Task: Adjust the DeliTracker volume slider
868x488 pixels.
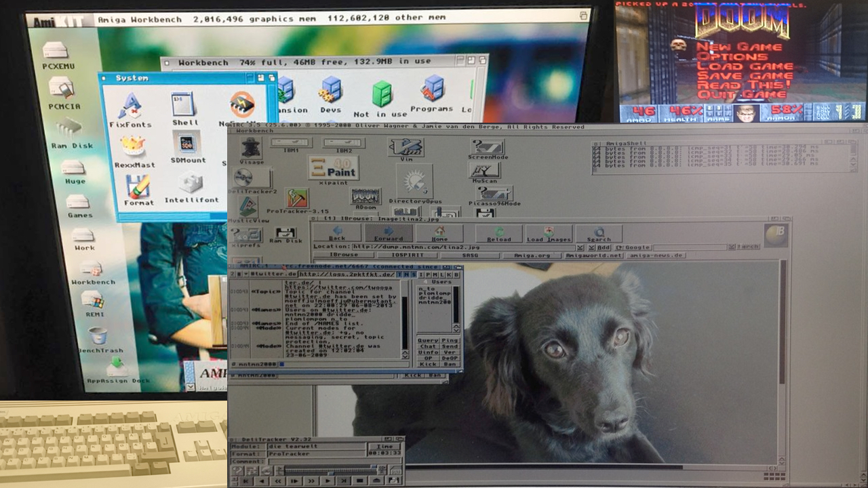Action: pyautogui.click(x=331, y=466)
